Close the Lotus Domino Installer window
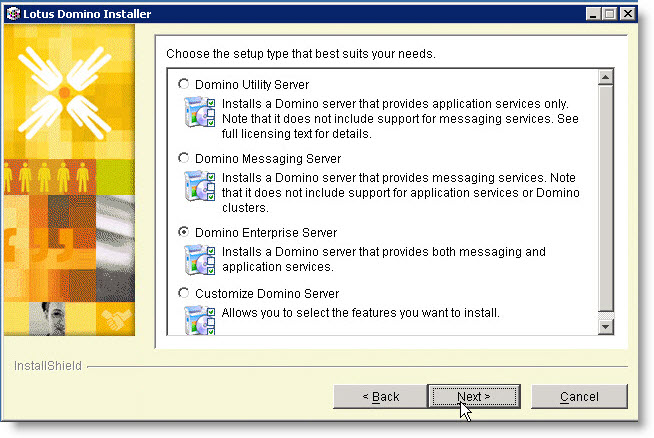Viewport: 654px width, 438px height. tap(627, 13)
